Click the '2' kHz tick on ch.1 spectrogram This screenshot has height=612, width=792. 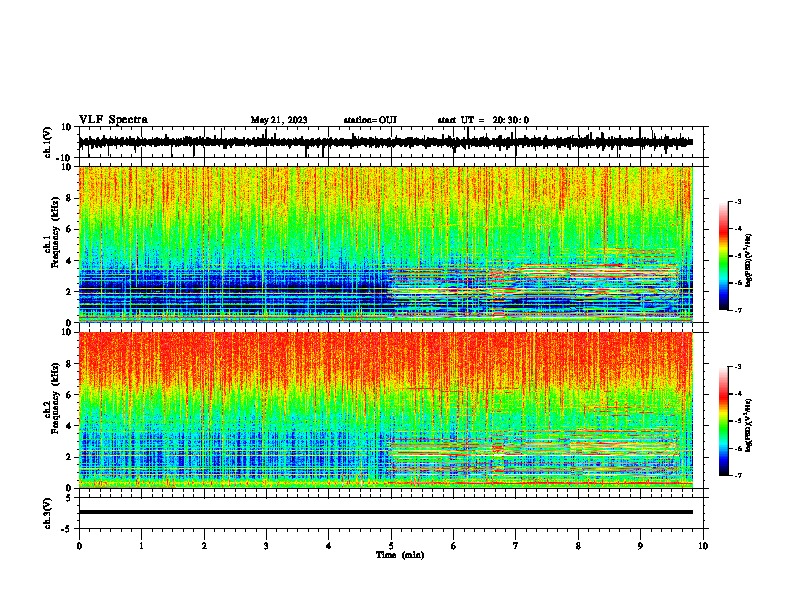pos(69,292)
